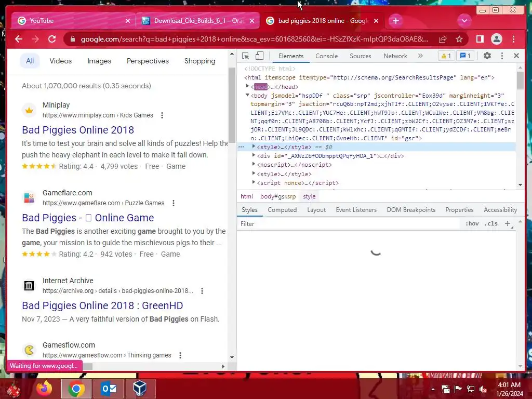
Task: Expand the selected style element
Action: point(254,147)
